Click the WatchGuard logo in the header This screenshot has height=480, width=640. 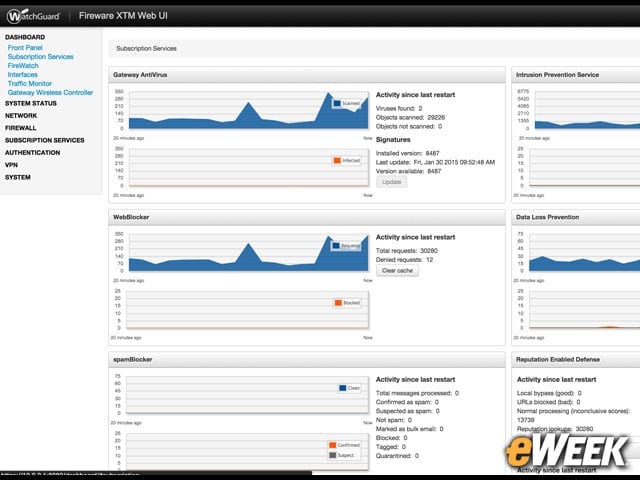pyautogui.click(x=33, y=16)
